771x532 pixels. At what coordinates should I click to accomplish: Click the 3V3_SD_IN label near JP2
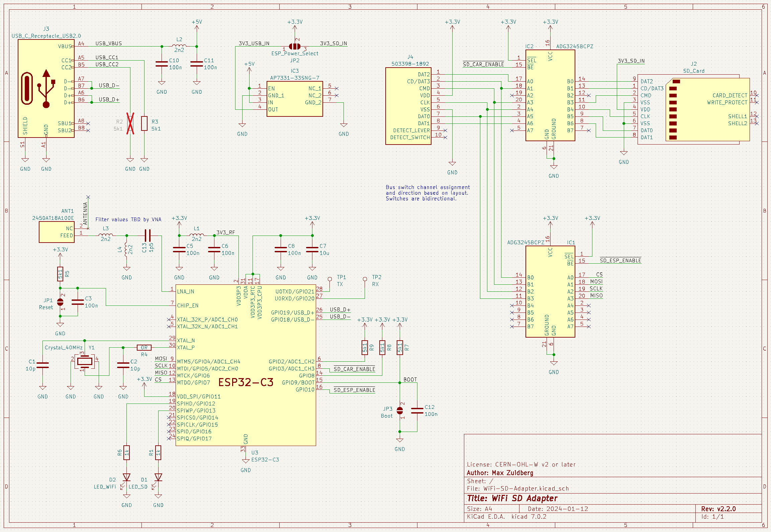[333, 43]
